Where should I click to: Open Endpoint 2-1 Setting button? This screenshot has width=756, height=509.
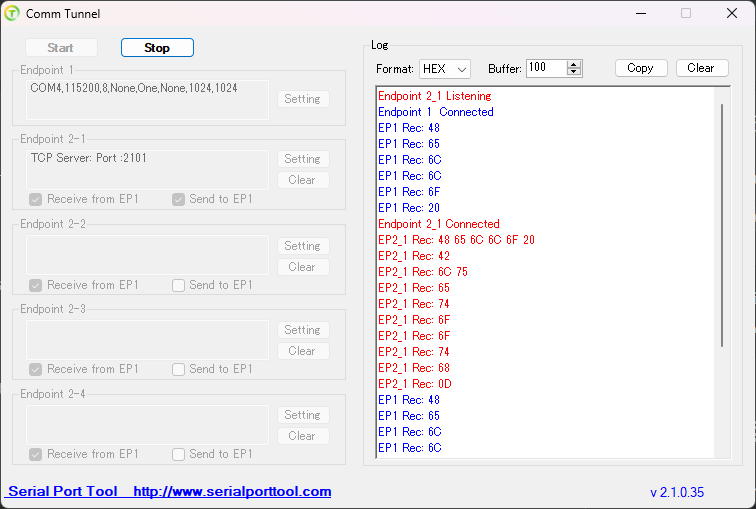point(303,159)
